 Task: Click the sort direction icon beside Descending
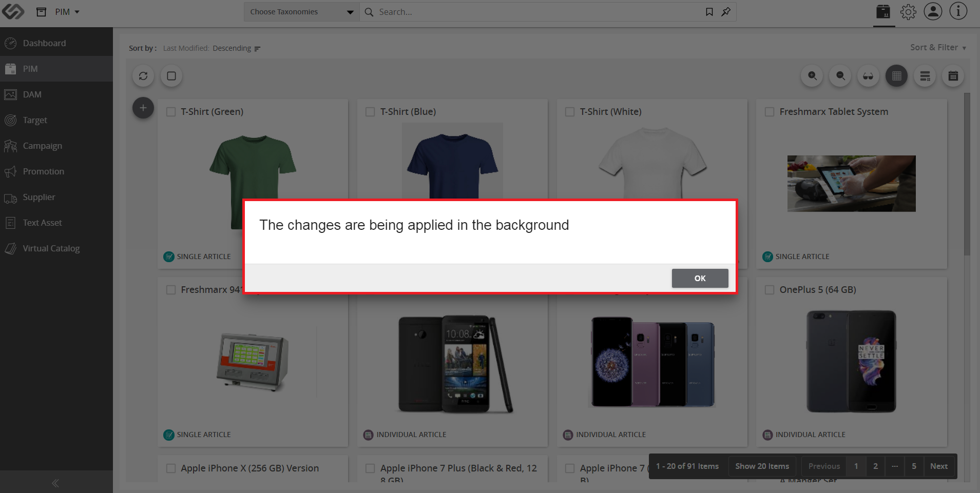(257, 49)
